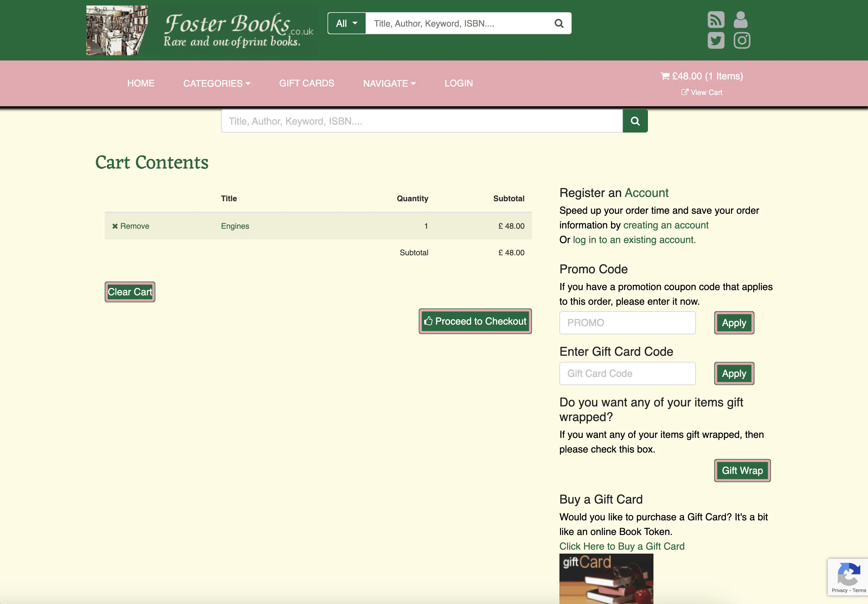Click the header search magnifier icon
This screenshot has width=868, height=604.
(559, 24)
